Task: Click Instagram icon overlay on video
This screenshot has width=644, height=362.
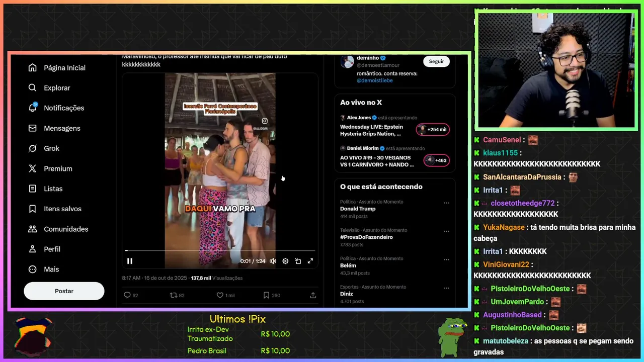Action: [265, 121]
